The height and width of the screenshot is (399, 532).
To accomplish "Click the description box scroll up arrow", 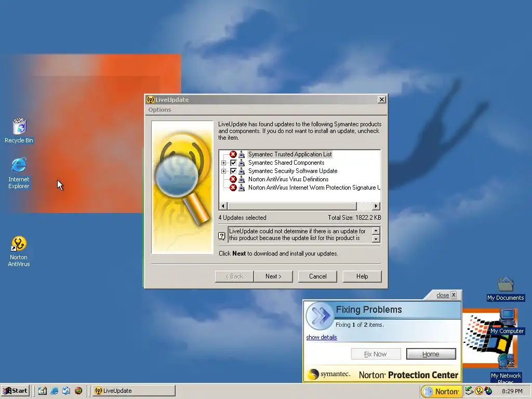I will tap(376, 231).
